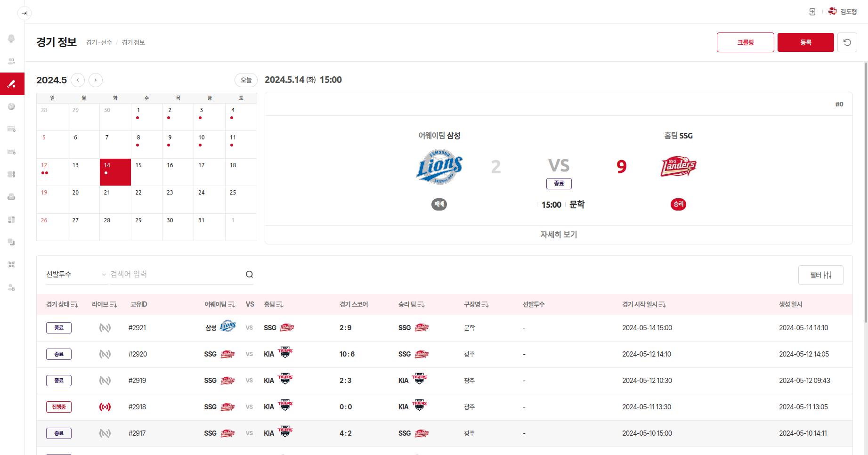This screenshot has width=868, height=455.
Task: Click the 크롤링 button
Action: pos(745,42)
